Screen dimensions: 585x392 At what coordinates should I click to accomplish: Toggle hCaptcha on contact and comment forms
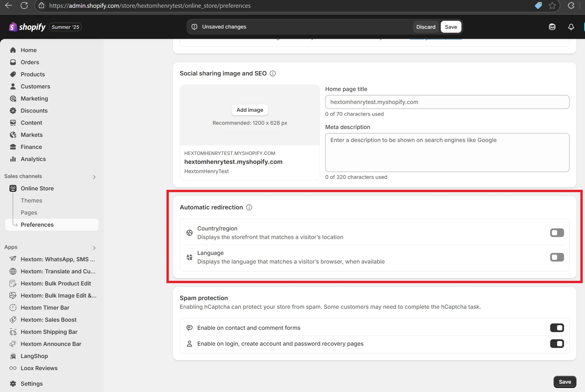click(x=557, y=328)
